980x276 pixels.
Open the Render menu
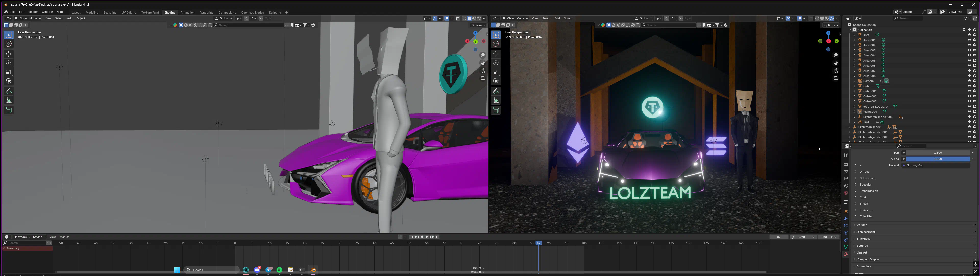pyautogui.click(x=33, y=12)
